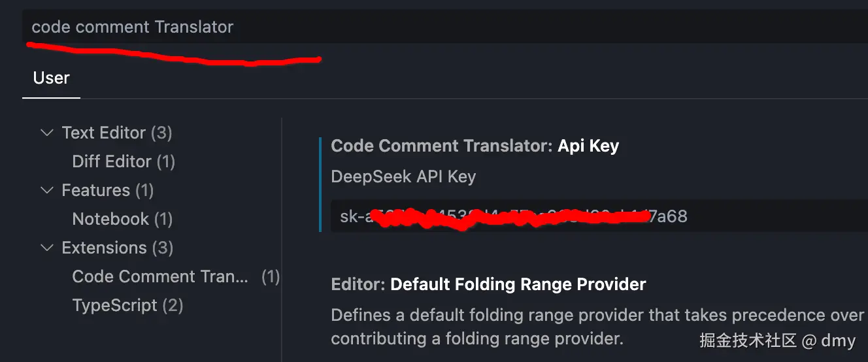This screenshot has height=362, width=868.
Task: Open the TypeScript extension settings
Action: pyautogui.click(x=114, y=305)
